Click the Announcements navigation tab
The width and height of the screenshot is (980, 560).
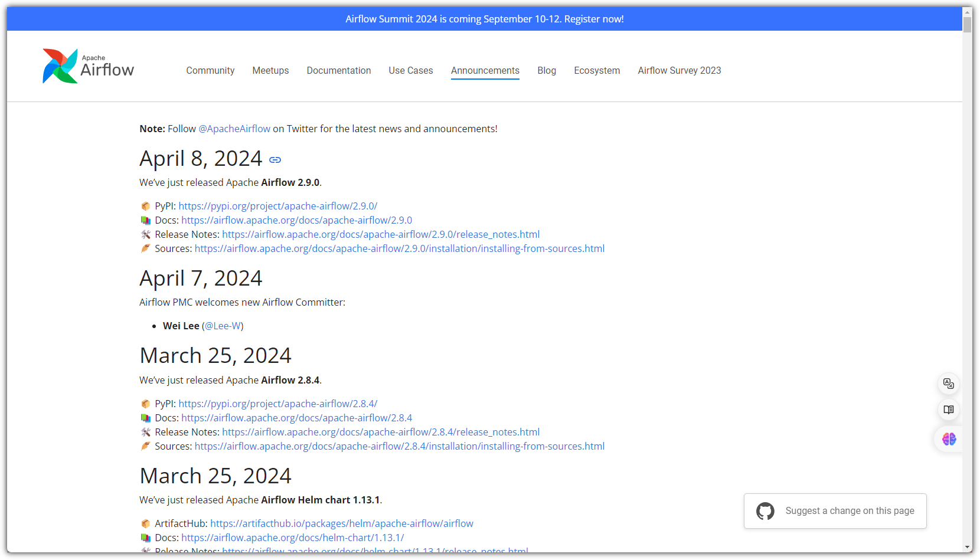(x=485, y=70)
